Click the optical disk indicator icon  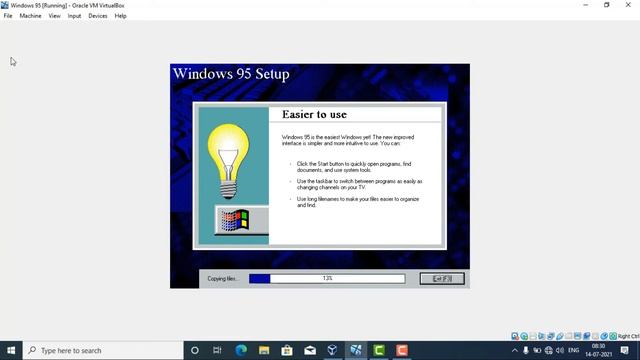[x=524, y=336]
